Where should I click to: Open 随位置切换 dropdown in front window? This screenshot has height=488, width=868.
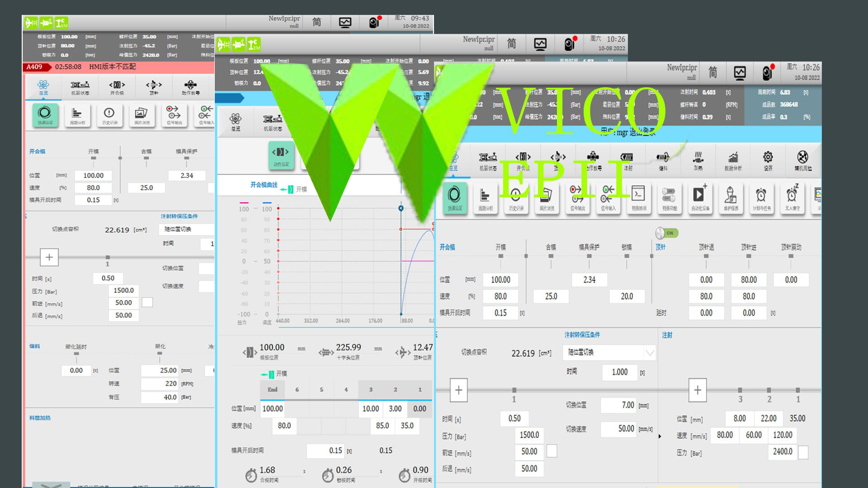[610, 352]
